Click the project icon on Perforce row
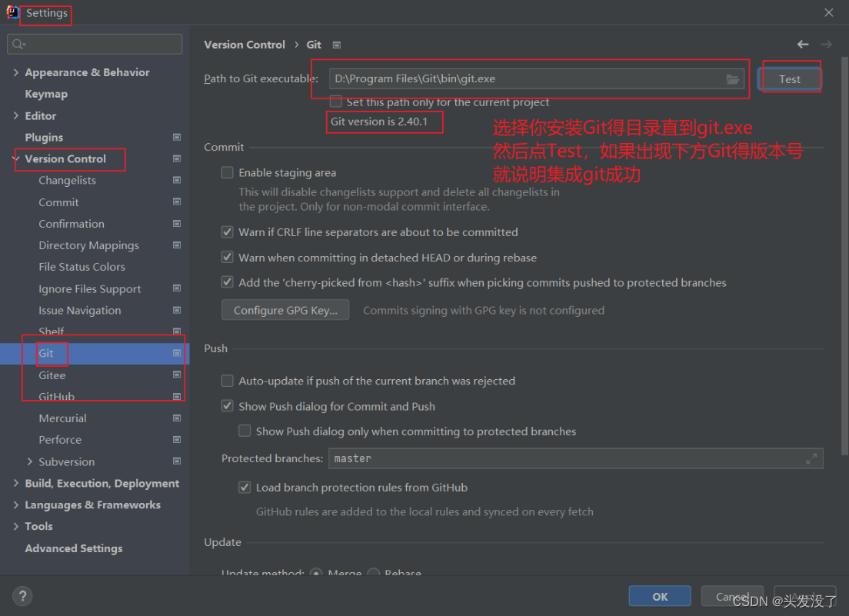 click(177, 440)
